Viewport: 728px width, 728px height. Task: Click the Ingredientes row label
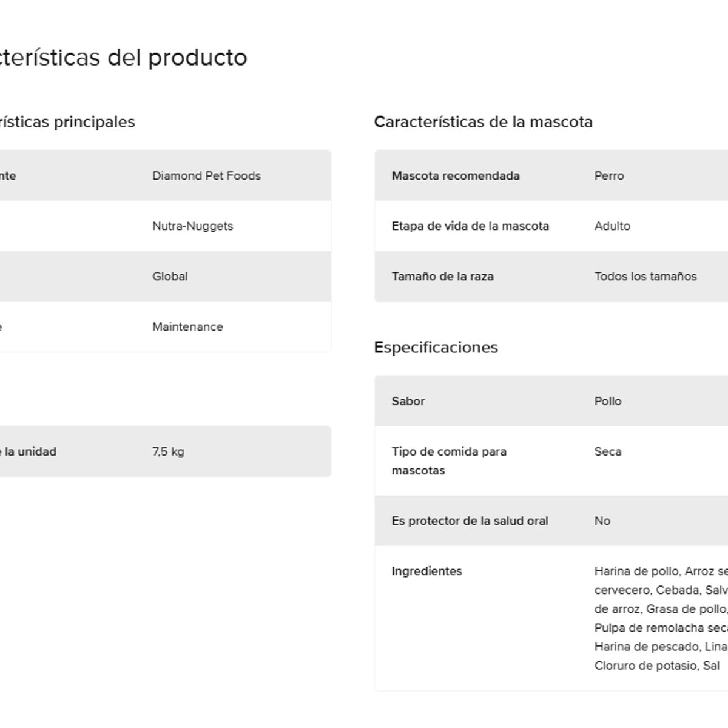pyautogui.click(x=426, y=571)
